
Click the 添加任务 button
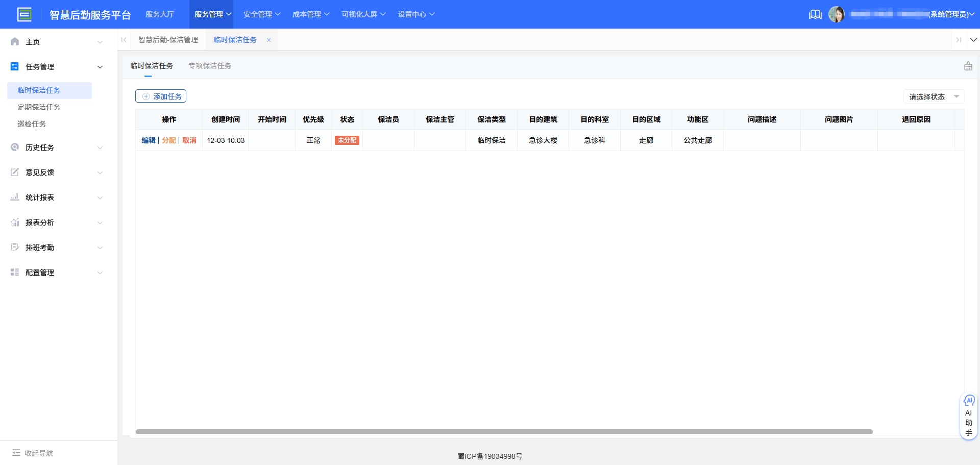point(161,96)
